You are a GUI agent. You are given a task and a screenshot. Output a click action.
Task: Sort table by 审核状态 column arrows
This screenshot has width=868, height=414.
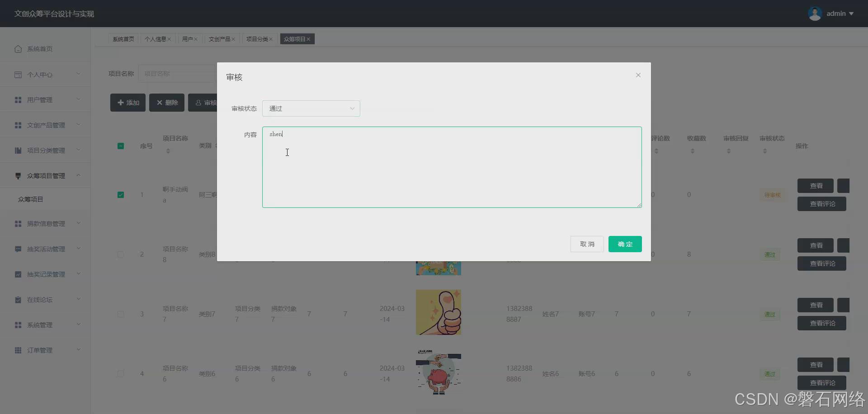click(x=765, y=151)
